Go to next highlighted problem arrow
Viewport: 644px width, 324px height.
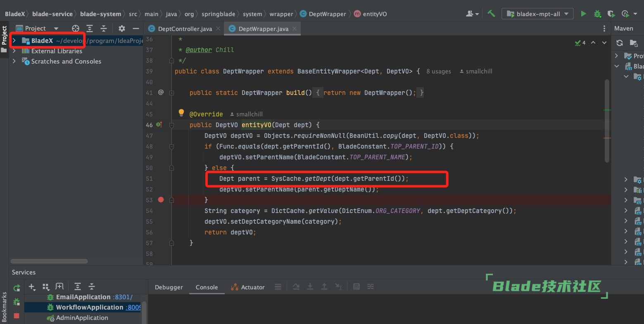(604, 43)
